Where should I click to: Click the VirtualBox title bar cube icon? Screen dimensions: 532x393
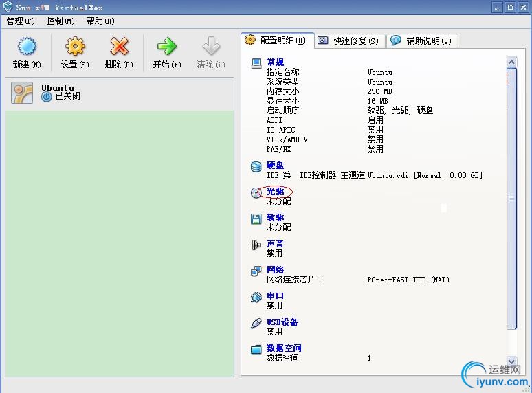coord(8,7)
